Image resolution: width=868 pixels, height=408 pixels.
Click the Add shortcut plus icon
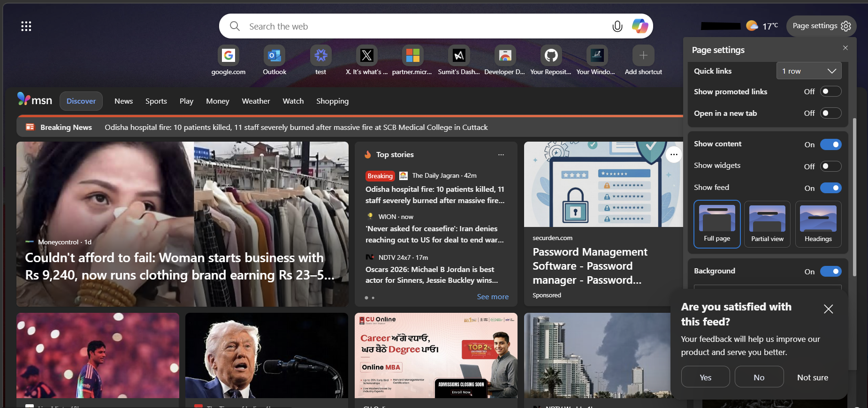pos(643,55)
